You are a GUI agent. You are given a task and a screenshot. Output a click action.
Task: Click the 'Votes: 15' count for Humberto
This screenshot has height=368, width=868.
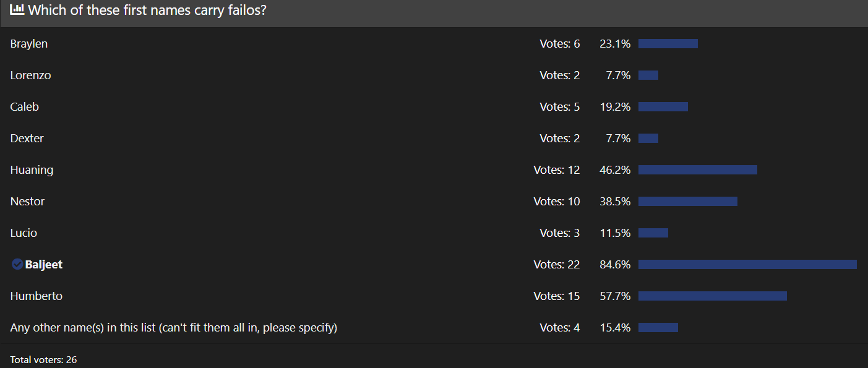[x=557, y=296]
